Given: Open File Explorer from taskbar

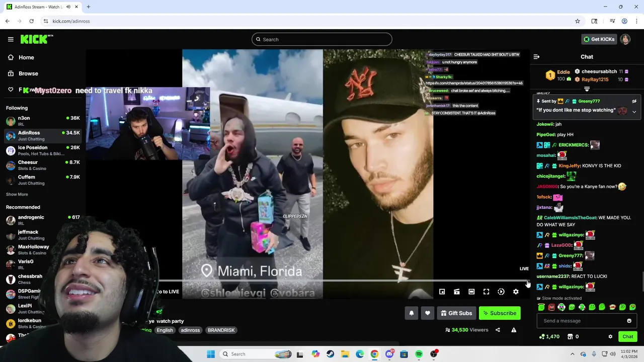Looking at the screenshot, I should (x=345, y=354).
